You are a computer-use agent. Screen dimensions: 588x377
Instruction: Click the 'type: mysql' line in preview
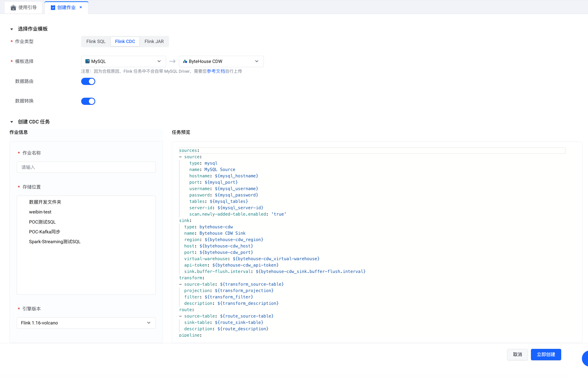click(x=203, y=163)
